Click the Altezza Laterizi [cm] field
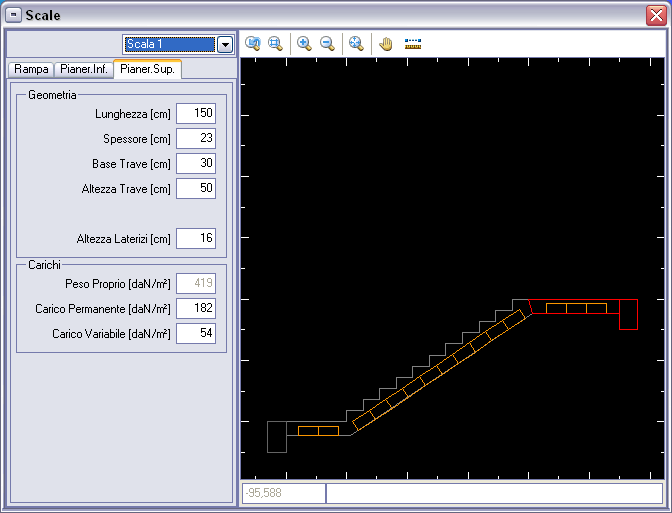Image resolution: width=672 pixels, height=513 pixels. coord(196,239)
